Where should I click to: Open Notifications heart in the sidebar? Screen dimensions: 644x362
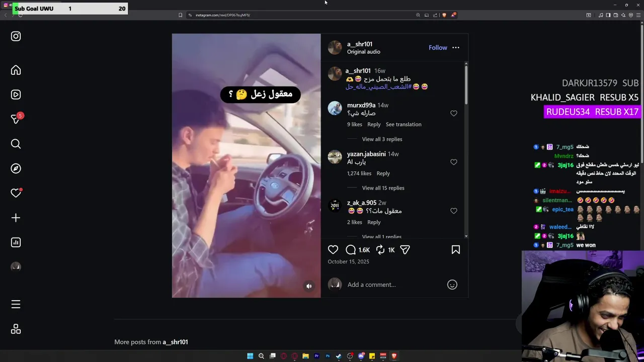[x=16, y=193]
